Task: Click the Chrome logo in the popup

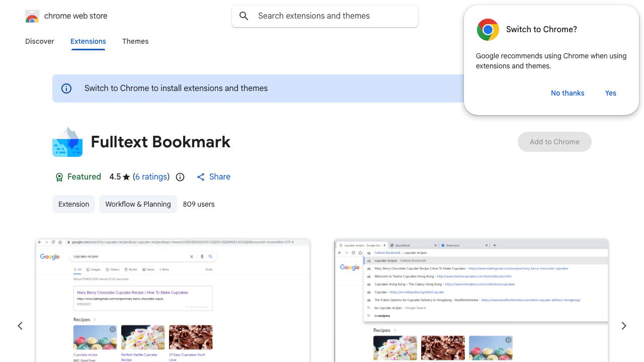Action: [x=488, y=30]
